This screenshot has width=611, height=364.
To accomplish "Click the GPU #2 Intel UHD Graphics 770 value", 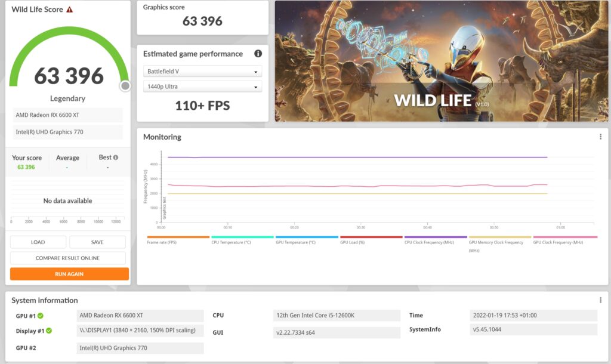I will [x=140, y=348].
